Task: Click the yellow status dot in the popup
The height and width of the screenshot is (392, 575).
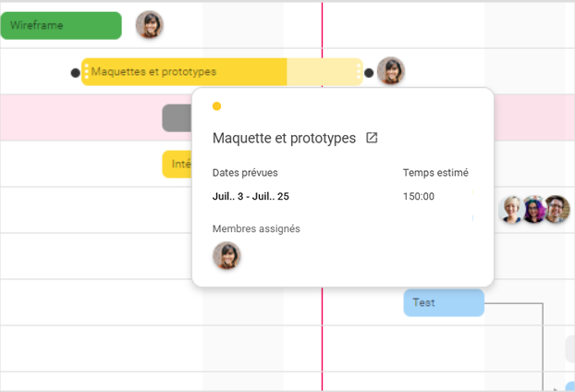Action: click(216, 106)
